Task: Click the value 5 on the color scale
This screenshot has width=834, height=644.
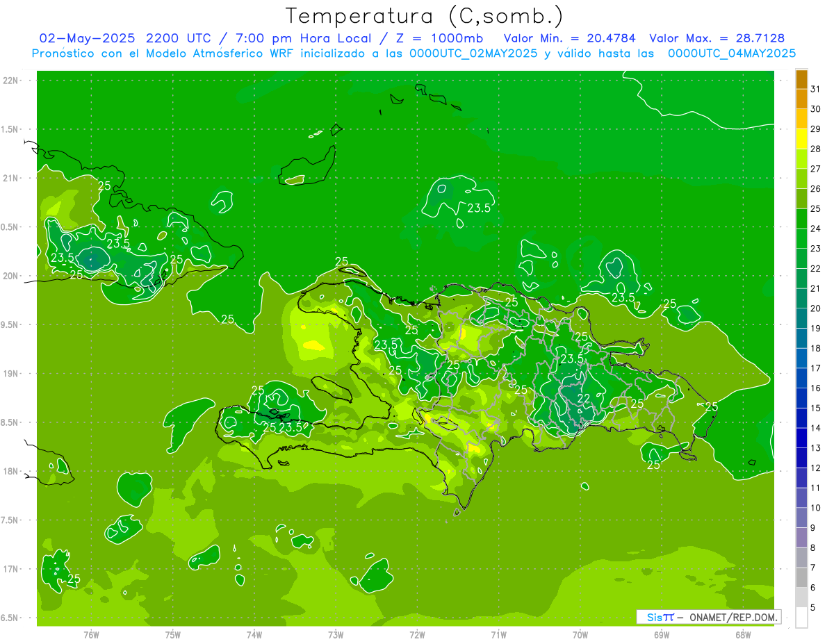Action: click(x=813, y=607)
